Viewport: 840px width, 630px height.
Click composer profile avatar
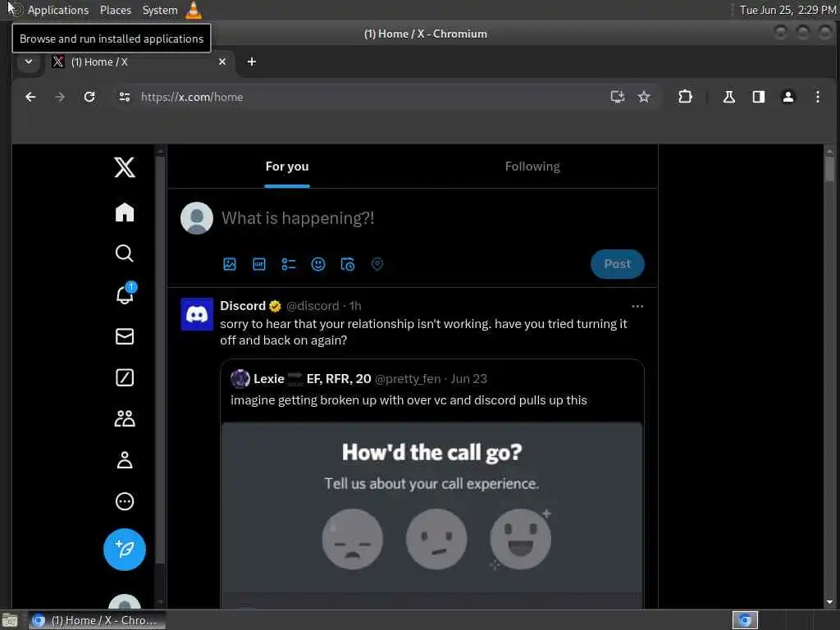(197, 218)
